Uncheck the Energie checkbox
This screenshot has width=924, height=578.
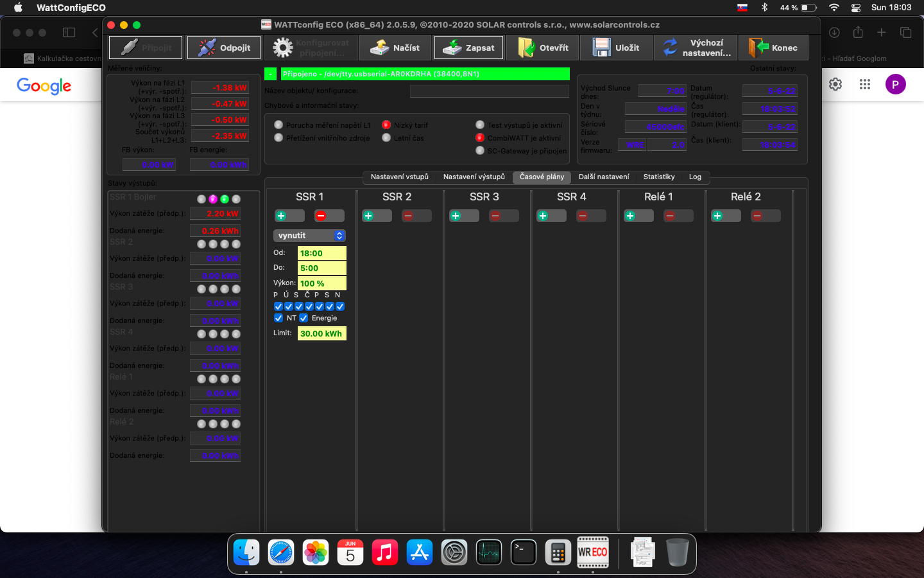coord(304,318)
